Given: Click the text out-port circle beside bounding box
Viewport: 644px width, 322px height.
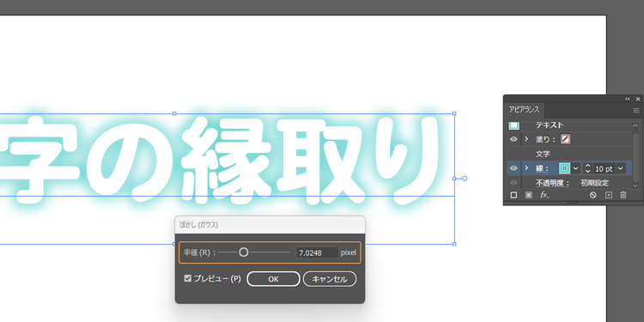Looking at the screenshot, I should [x=465, y=179].
